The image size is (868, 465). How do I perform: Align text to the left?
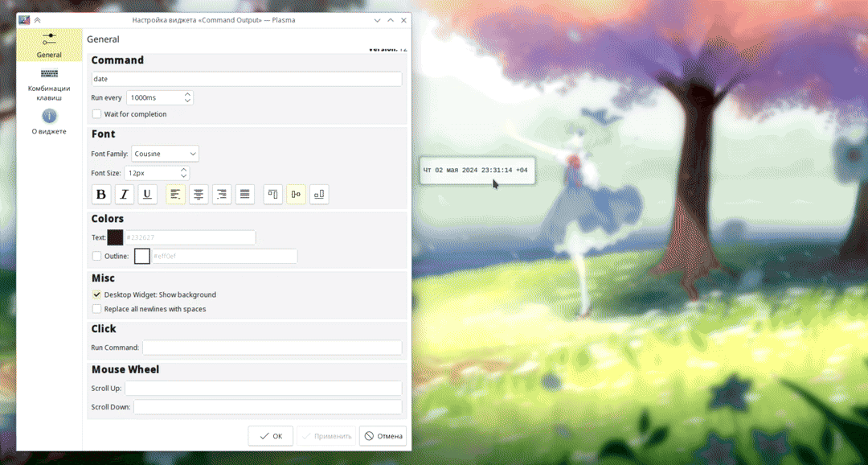(176, 194)
